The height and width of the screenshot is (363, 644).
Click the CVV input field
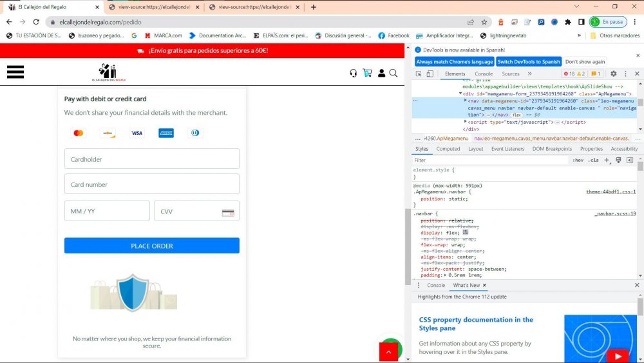[196, 211]
